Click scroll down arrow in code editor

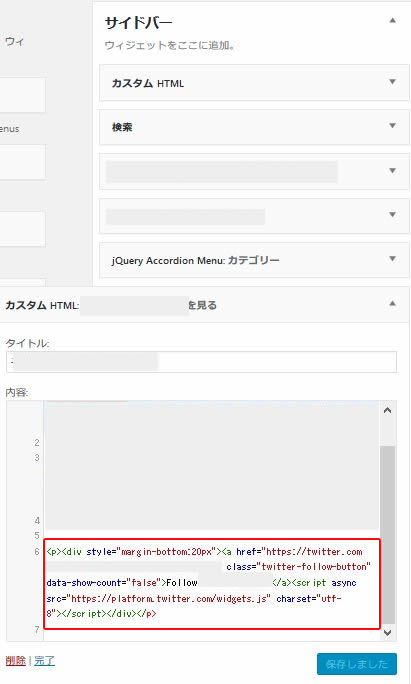point(387,633)
